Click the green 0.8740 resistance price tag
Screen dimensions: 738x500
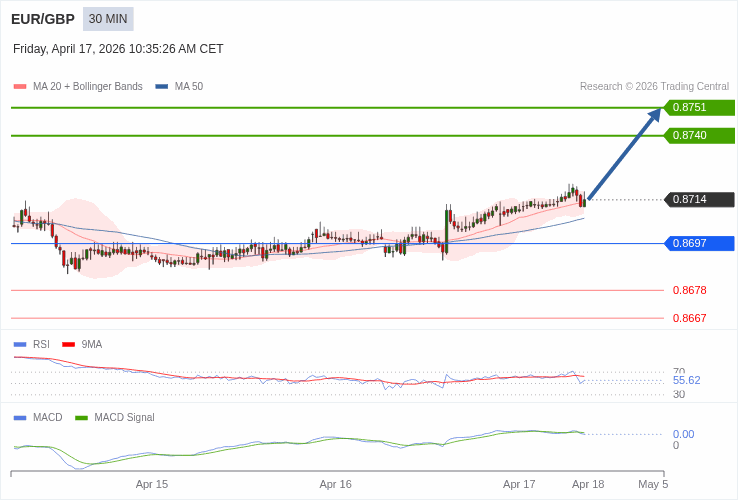coord(699,136)
